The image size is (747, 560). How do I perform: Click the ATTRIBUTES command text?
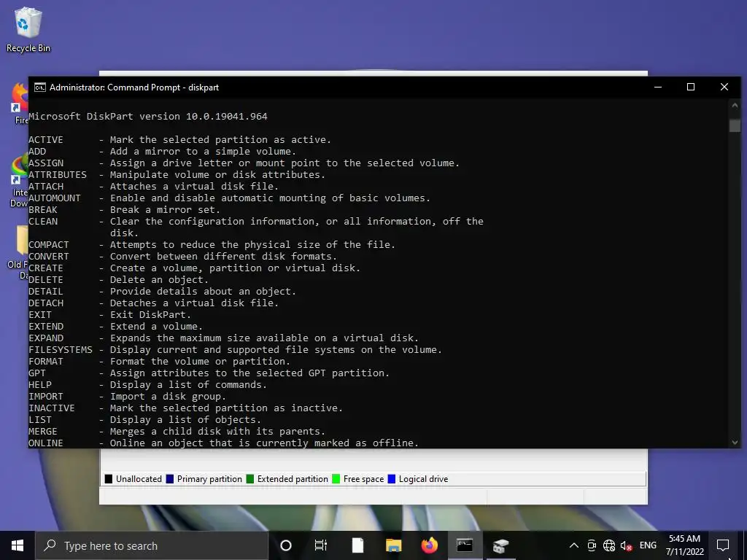click(58, 175)
